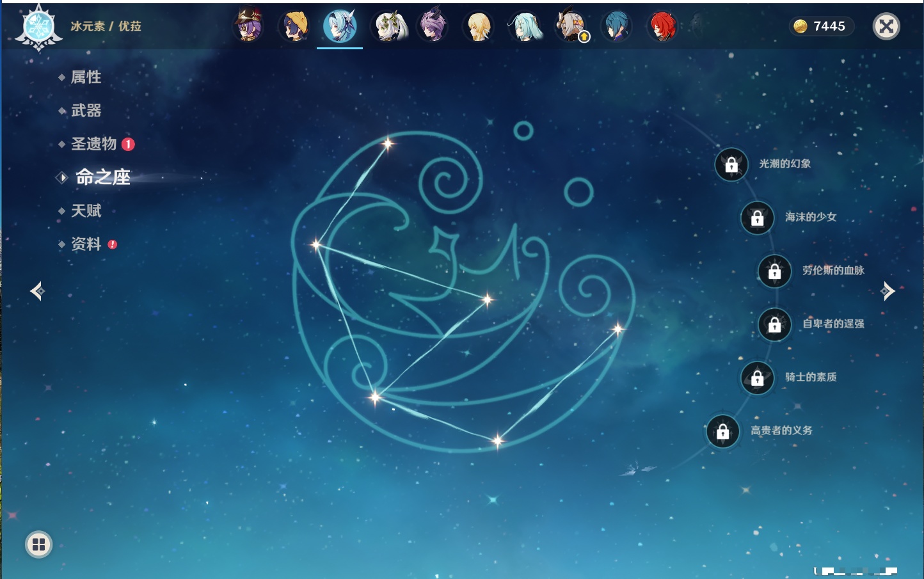Click the red alert badge beside 资料

click(x=113, y=244)
